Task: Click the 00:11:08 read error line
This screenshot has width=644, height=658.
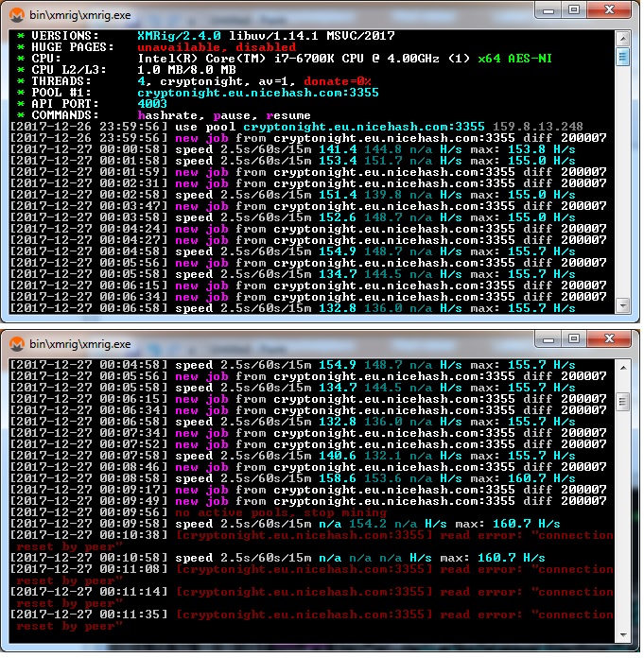Action: click(311, 575)
